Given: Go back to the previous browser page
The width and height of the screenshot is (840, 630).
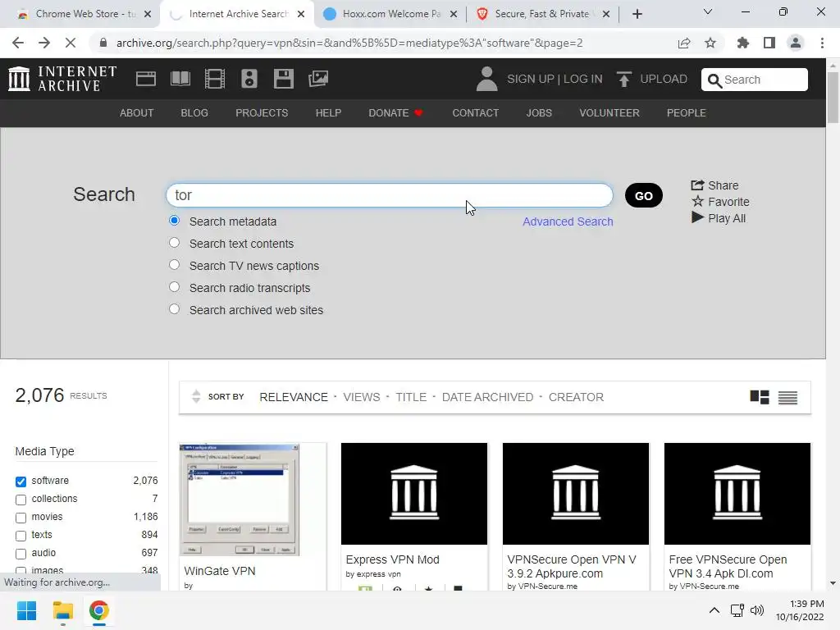Looking at the screenshot, I should click(18, 43).
